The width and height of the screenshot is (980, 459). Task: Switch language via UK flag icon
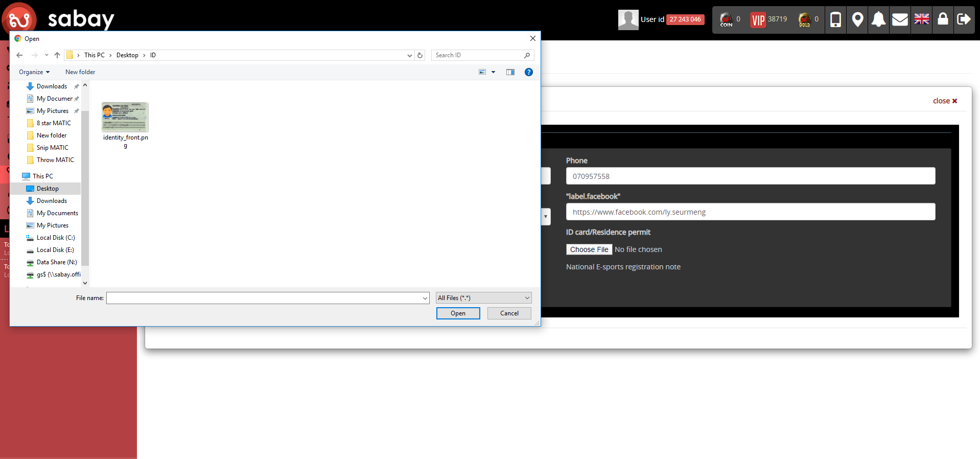tap(921, 19)
